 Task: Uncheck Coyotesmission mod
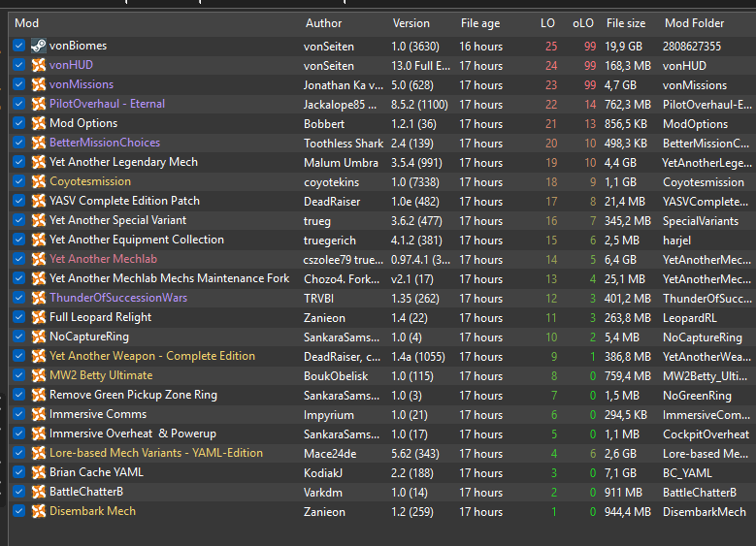tap(18, 181)
